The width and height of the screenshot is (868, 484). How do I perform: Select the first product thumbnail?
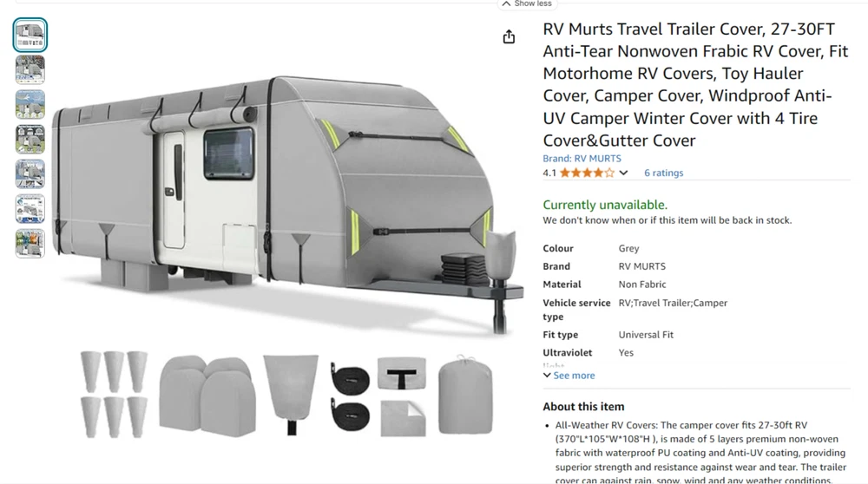pos(30,35)
